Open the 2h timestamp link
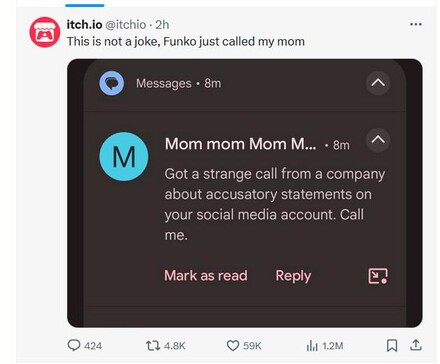This screenshot has width=440, height=364. pyautogui.click(x=162, y=24)
